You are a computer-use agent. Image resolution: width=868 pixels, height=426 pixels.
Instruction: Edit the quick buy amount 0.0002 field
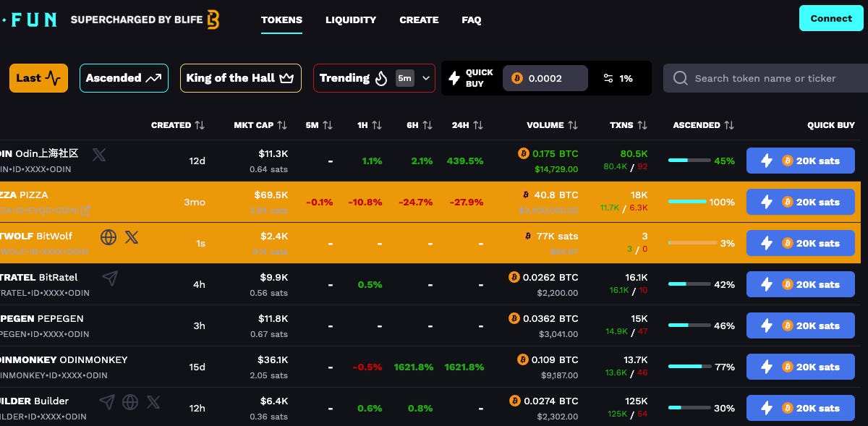pos(545,78)
